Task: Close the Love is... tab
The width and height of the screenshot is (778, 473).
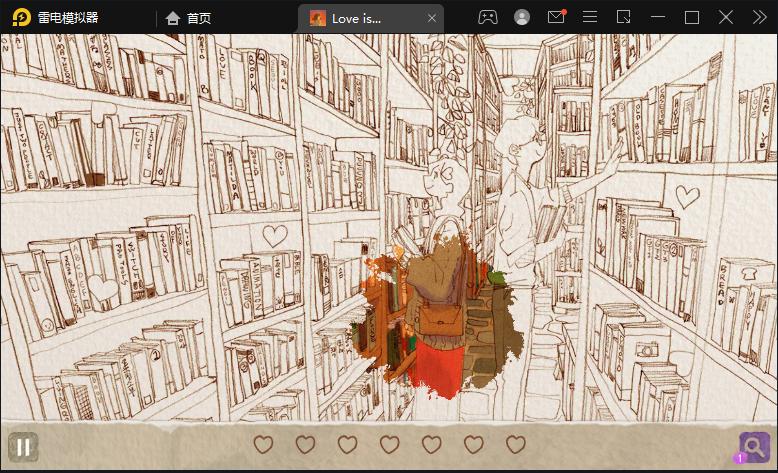Action: click(x=432, y=18)
